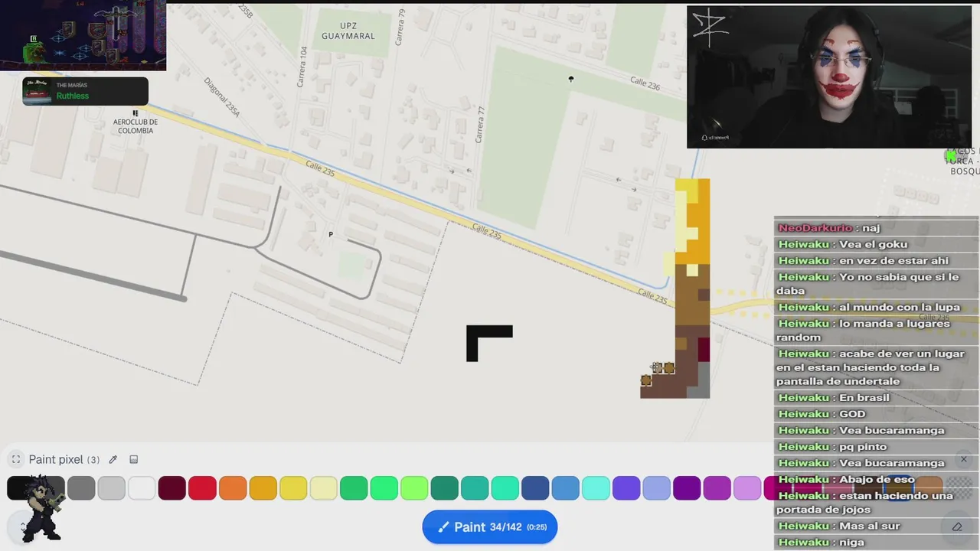Pick the light cyan color swatch
The width and height of the screenshot is (980, 551).
tap(596, 488)
